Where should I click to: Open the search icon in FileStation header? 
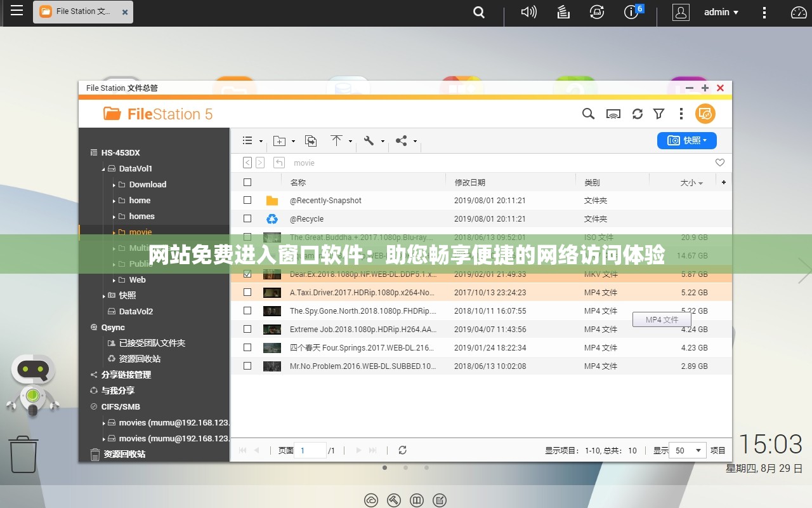(x=588, y=114)
